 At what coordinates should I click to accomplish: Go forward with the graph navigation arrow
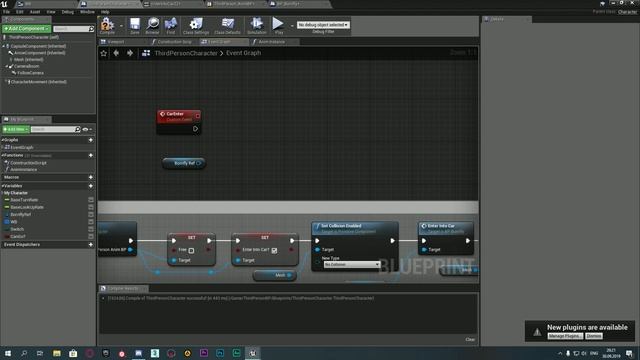point(130,53)
